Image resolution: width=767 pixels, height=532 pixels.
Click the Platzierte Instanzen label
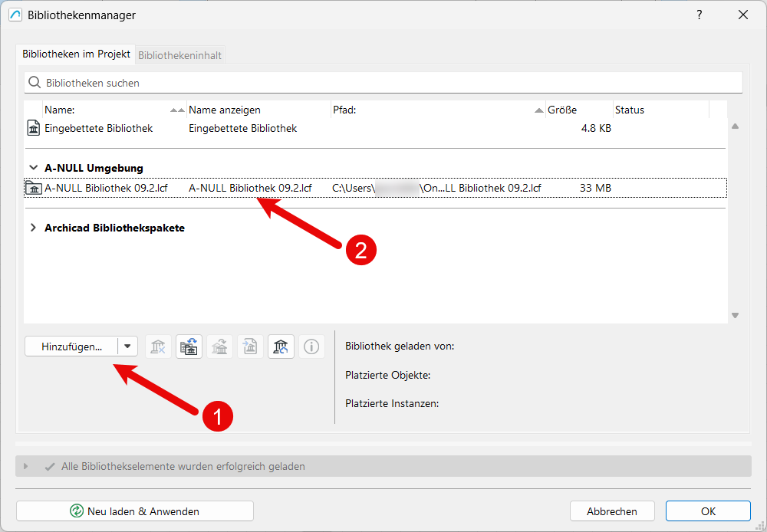tap(392, 404)
